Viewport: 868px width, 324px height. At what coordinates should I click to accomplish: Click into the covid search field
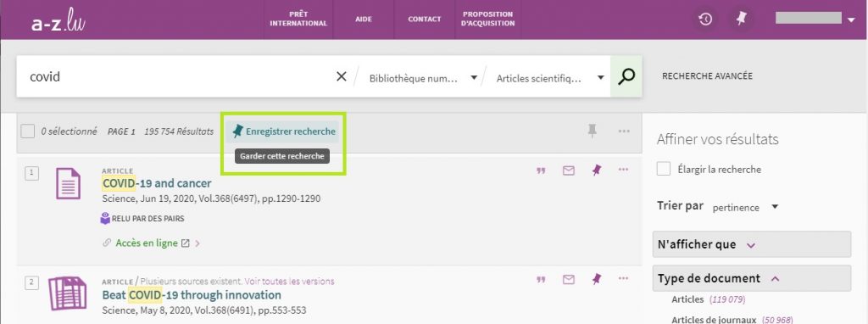tap(176, 77)
